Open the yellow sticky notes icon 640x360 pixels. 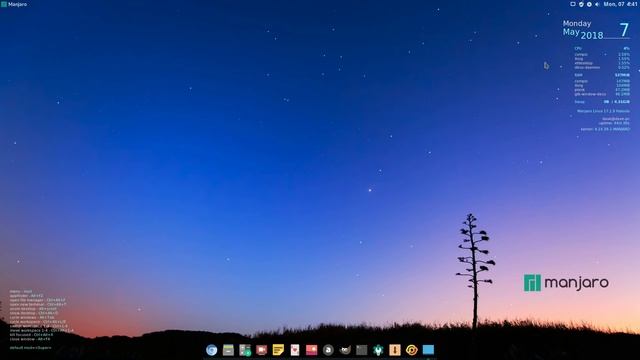click(278, 350)
